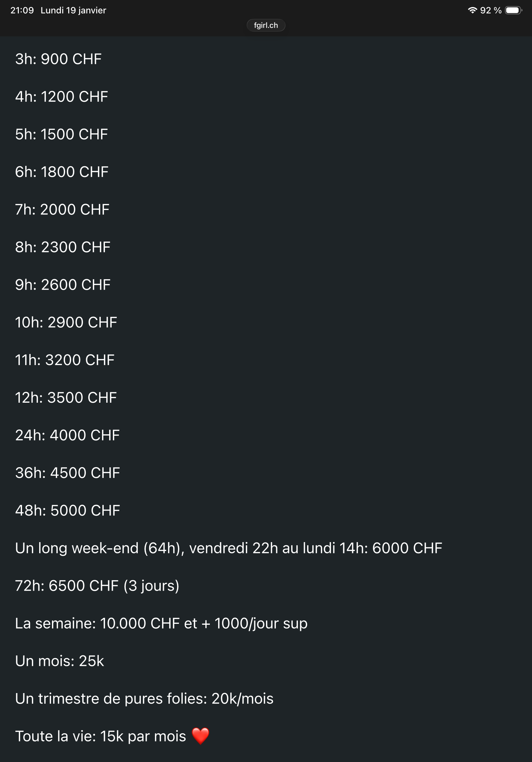The width and height of the screenshot is (532, 762).
Task: Click the 3h: 900 CHF line
Action: [x=58, y=59]
